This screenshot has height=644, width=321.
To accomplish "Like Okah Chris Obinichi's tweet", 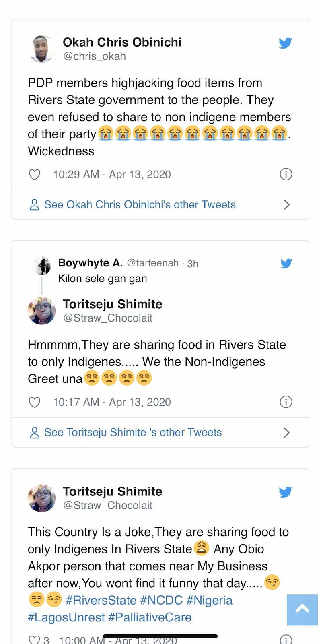I will pyautogui.click(x=35, y=175).
